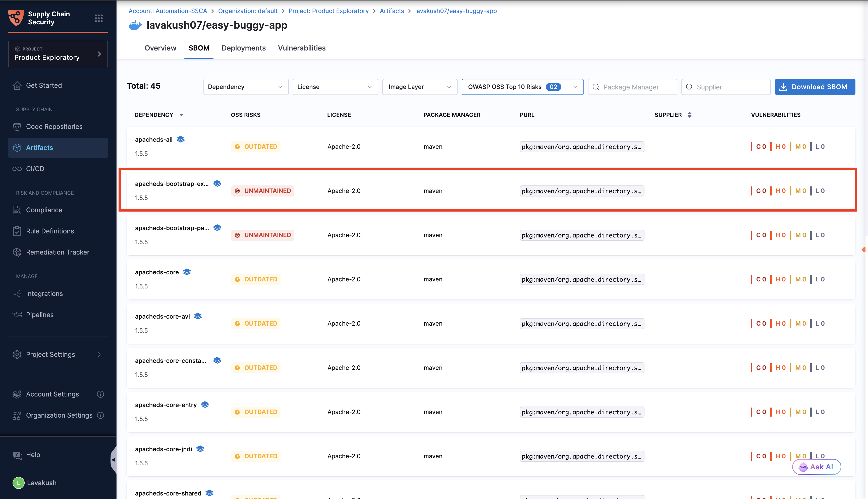Click the info icon beside Organization Settings
Viewport: 868px width, 499px height.
[100, 415]
